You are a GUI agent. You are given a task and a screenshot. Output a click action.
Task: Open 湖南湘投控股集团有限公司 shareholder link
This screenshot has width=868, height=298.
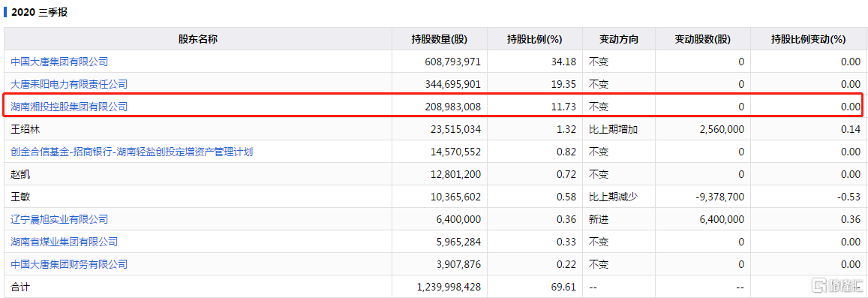pyautogui.click(x=69, y=107)
